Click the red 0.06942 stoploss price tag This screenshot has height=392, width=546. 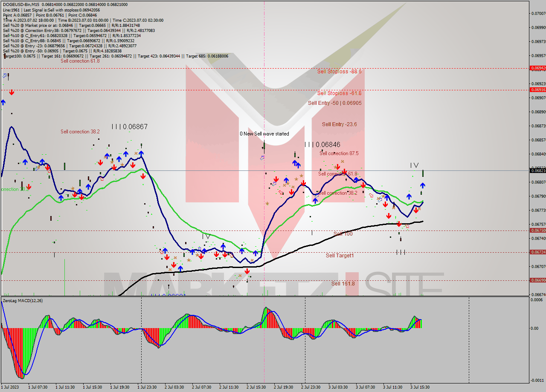pyautogui.click(x=537, y=68)
